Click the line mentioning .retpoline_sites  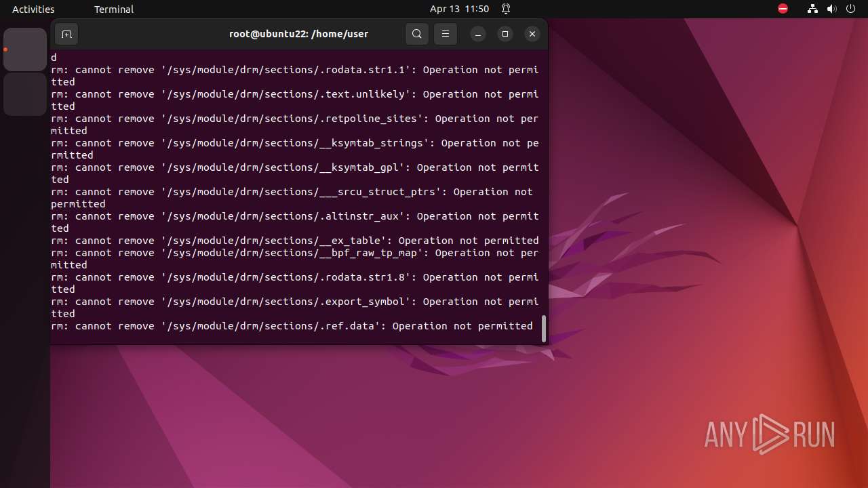(295, 125)
